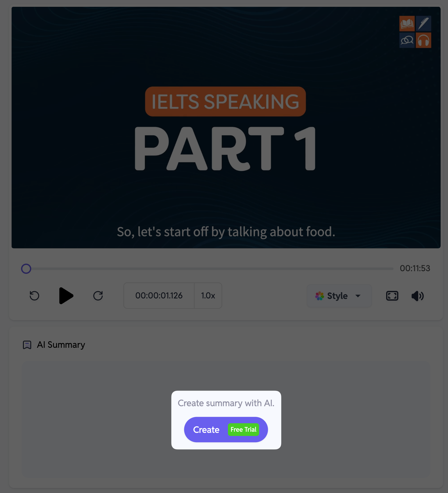Click the Free Trial badge
This screenshot has height=493, width=448.
point(243,429)
